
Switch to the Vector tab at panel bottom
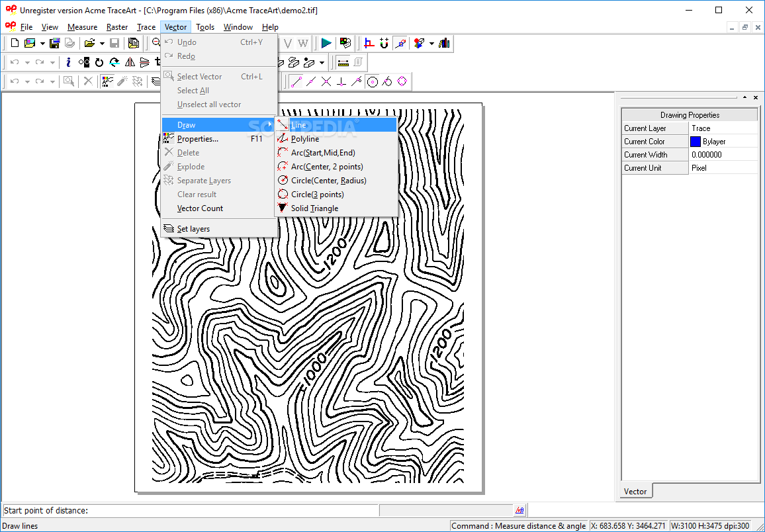click(x=635, y=492)
